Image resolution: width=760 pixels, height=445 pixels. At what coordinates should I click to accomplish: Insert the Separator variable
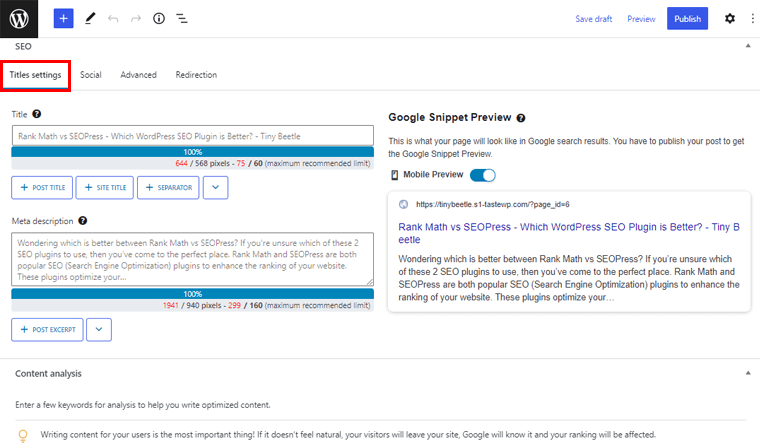(x=168, y=188)
